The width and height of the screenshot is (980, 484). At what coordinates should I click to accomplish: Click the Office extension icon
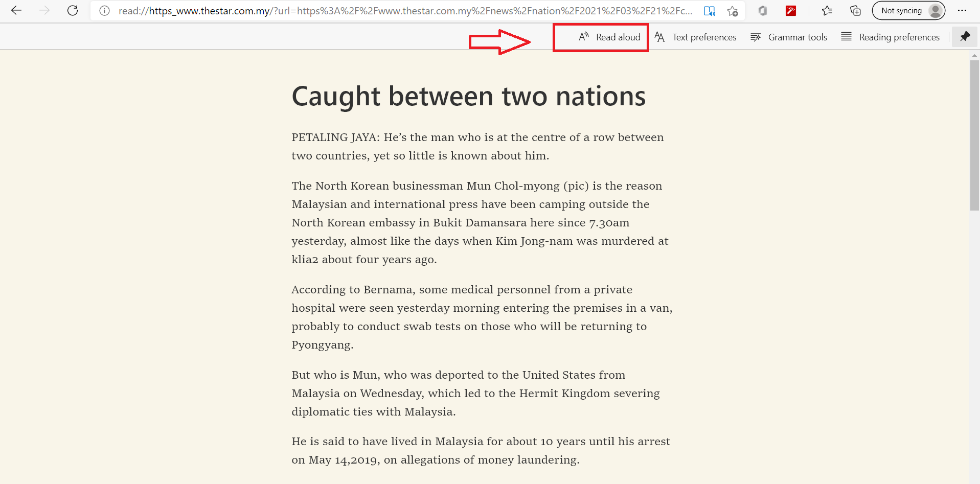(x=763, y=11)
